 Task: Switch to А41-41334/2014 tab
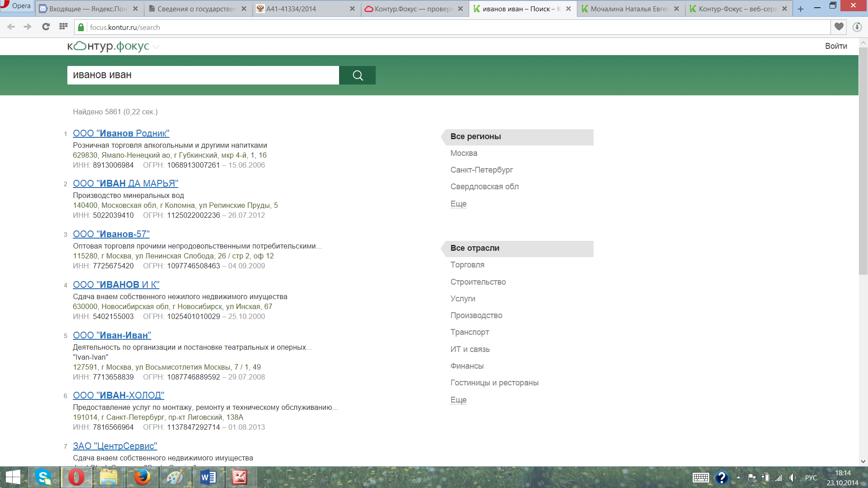(306, 9)
